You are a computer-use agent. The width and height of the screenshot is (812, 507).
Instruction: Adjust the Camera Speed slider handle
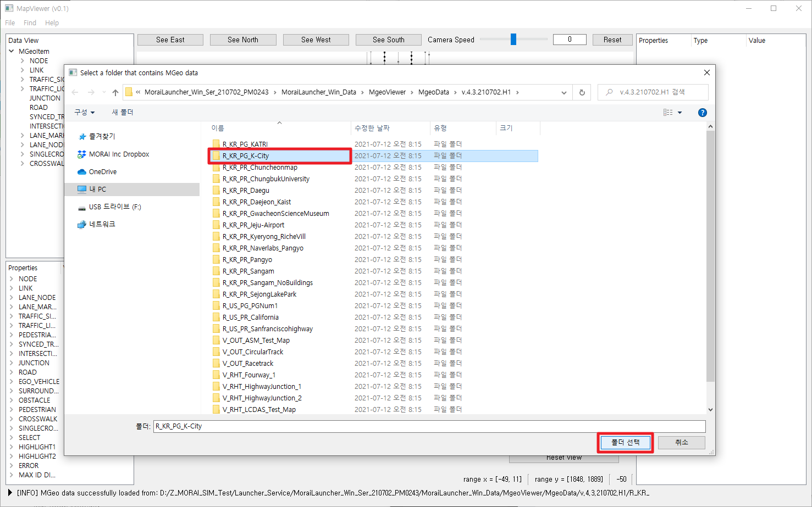513,40
